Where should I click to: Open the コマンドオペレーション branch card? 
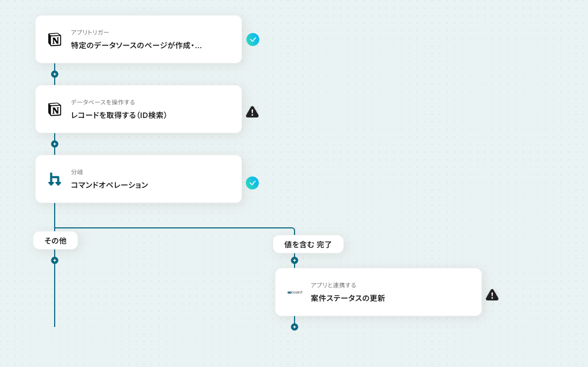[139, 179]
